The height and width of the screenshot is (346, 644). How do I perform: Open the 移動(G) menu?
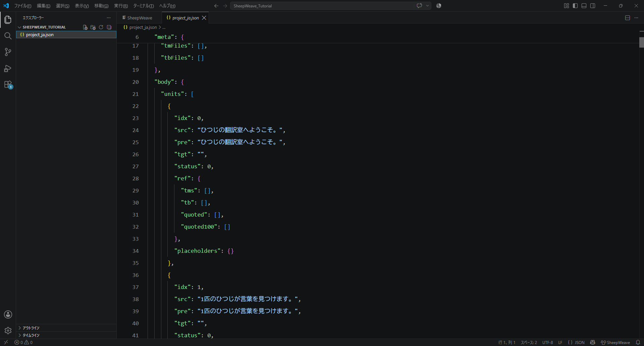tap(101, 6)
